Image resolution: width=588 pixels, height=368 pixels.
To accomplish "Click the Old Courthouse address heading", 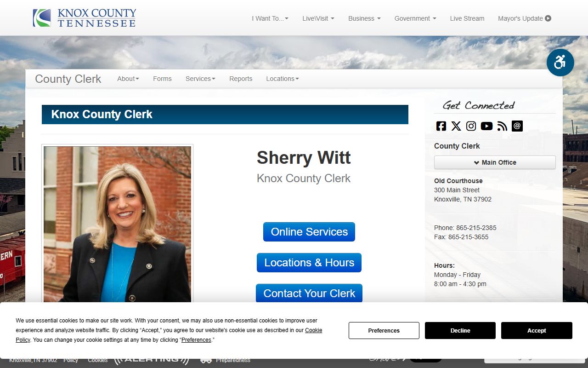I will point(458,181).
